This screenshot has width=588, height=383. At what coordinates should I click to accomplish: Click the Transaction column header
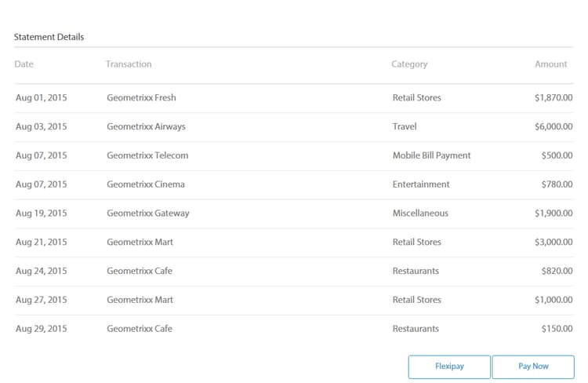coord(129,64)
